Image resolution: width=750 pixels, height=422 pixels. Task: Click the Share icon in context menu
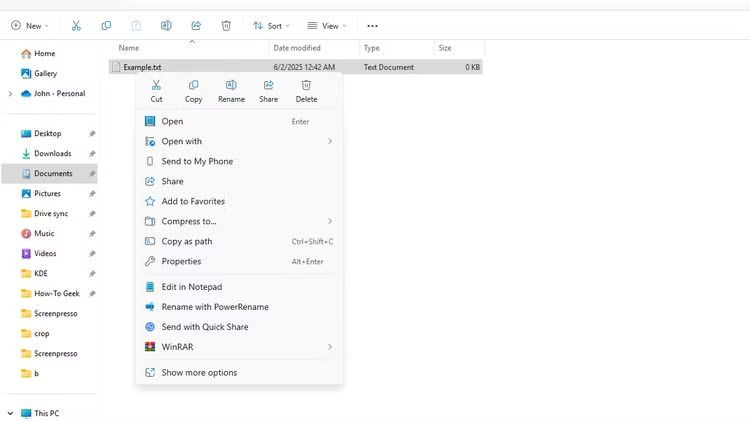coord(268,86)
